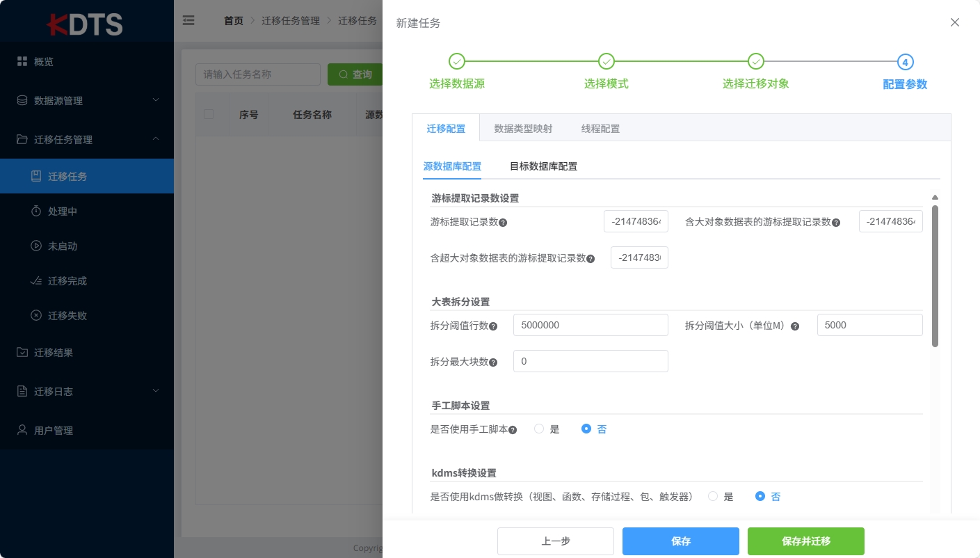Click the 数据源管理 database icon
Screen dimensions: 980x558
pos(22,100)
